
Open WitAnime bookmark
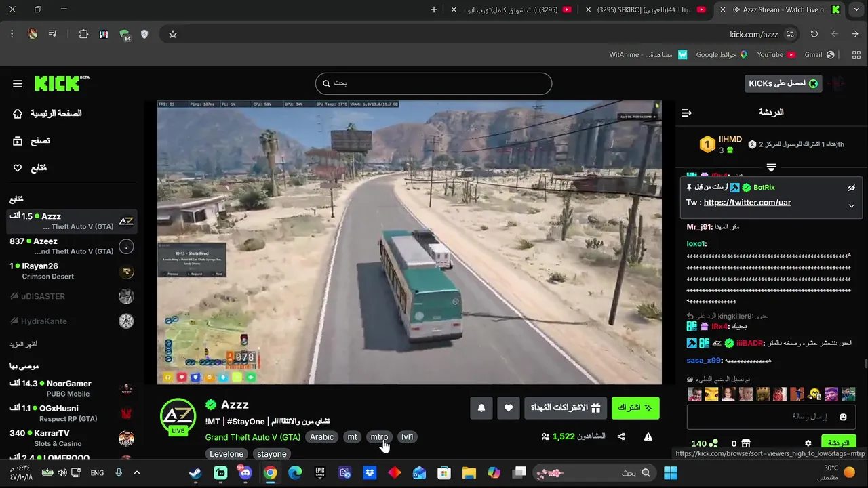point(648,54)
